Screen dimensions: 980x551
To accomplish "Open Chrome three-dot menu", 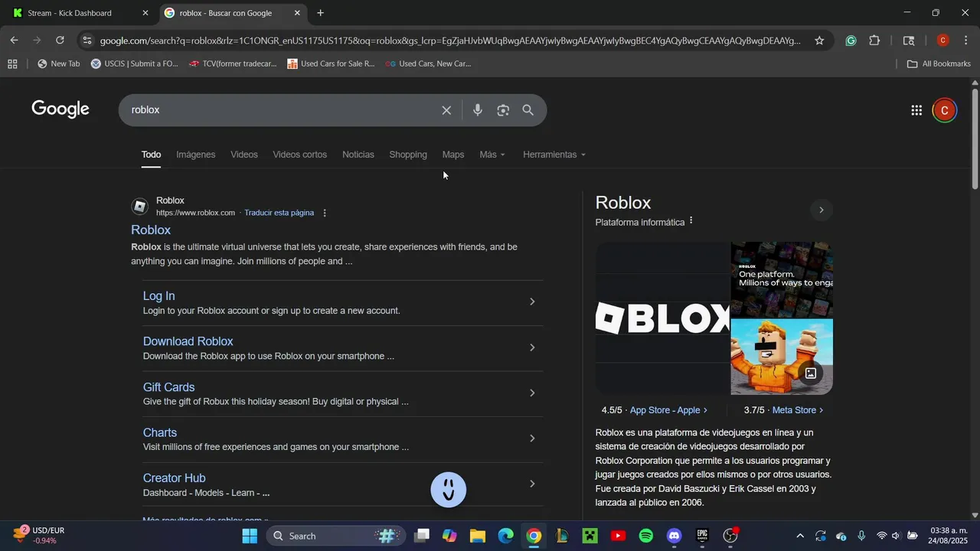I will (x=965, y=41).
